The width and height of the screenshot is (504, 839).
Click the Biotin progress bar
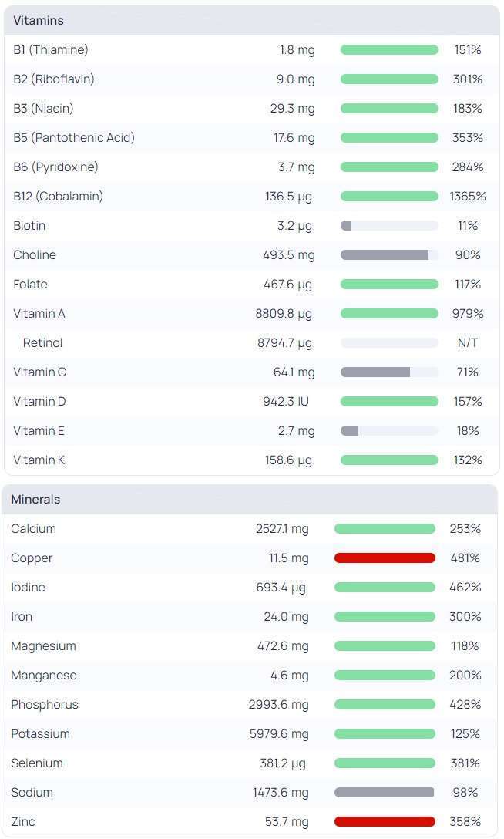(389, 226)
